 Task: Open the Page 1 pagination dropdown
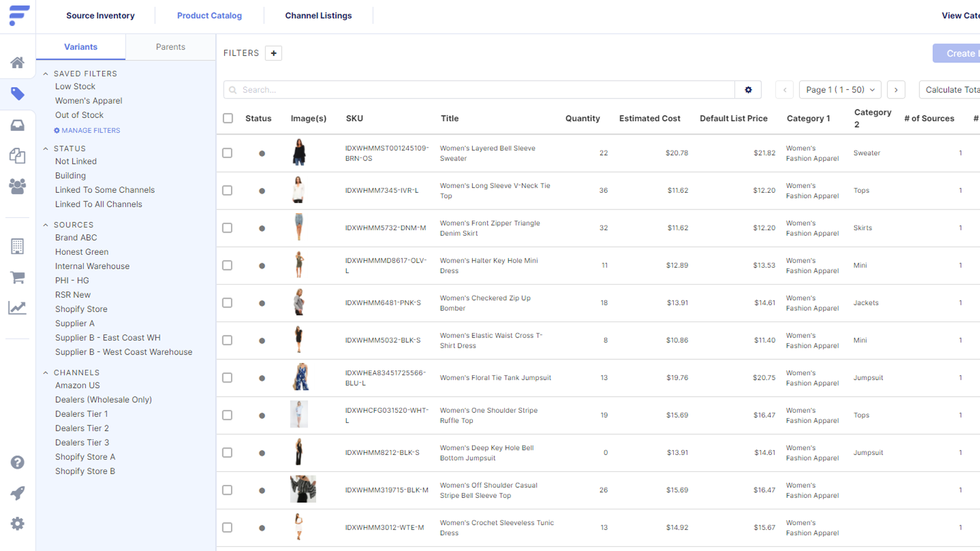[x=840, y=89]
